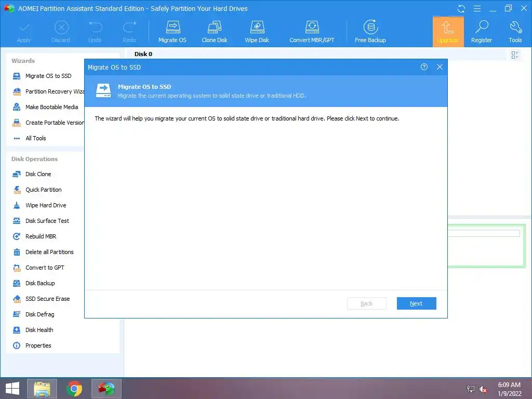The height and width of the screenshot is (399, 532).
Task: Launch Google Chrome from the taskbar
Action: point(74,389)
